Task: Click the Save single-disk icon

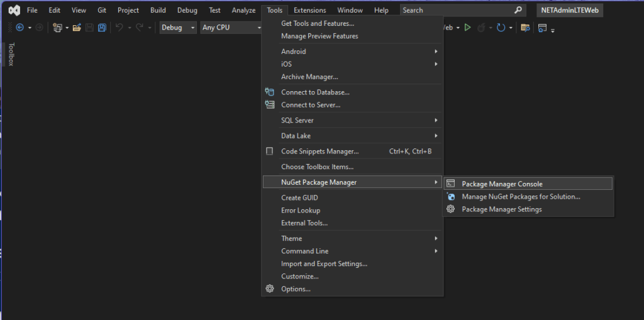Action: tap(89, 28)
